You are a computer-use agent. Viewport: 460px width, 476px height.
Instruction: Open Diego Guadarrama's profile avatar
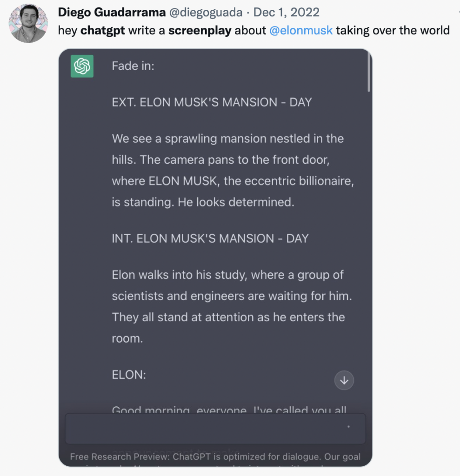pyautogui.click(x=28, y=23)
